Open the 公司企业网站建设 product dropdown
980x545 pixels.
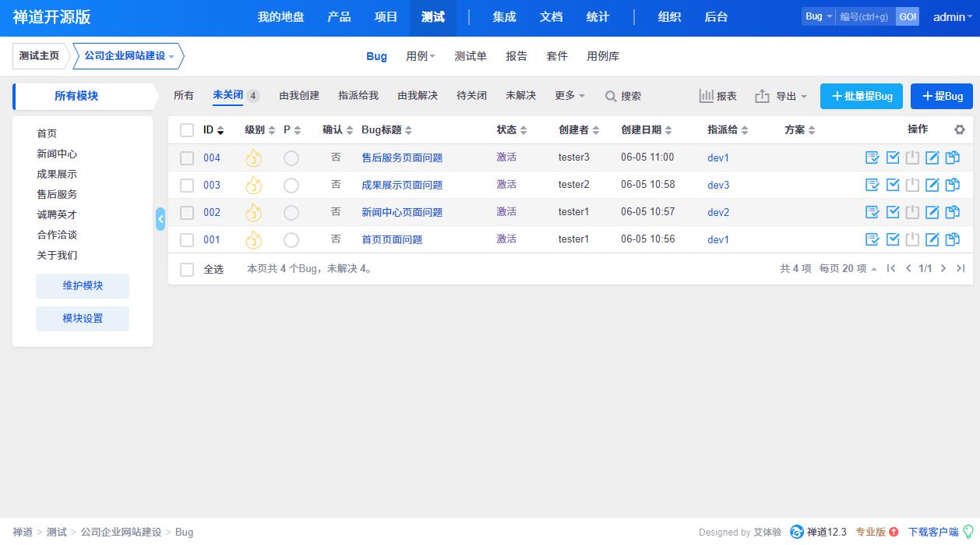(129, 56)
